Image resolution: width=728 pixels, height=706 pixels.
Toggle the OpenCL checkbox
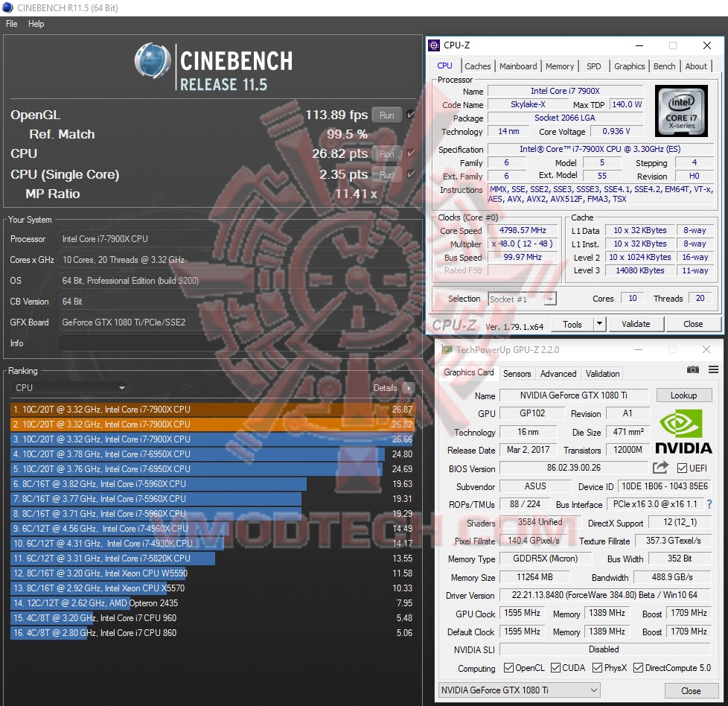508,668
